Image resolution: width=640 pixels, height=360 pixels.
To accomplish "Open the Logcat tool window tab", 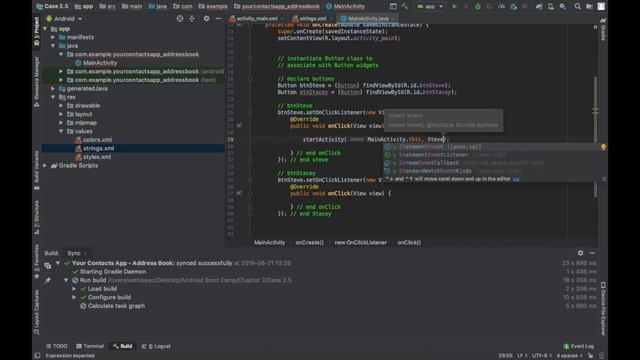I will tap(156, 346).
